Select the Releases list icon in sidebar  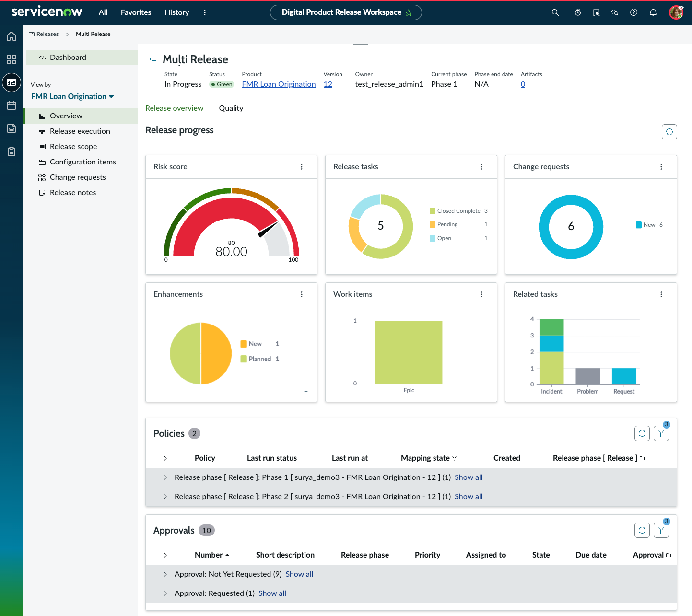click(x=12, y=82)
